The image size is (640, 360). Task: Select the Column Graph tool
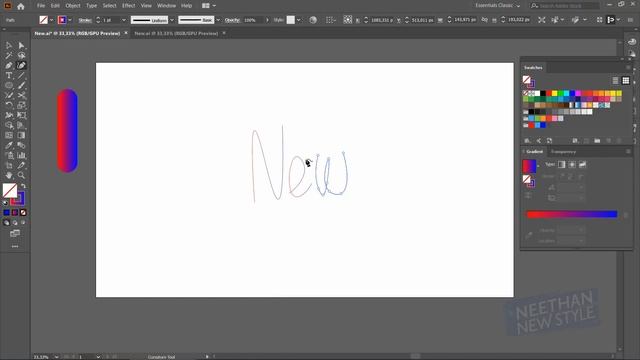pos(21,155)
